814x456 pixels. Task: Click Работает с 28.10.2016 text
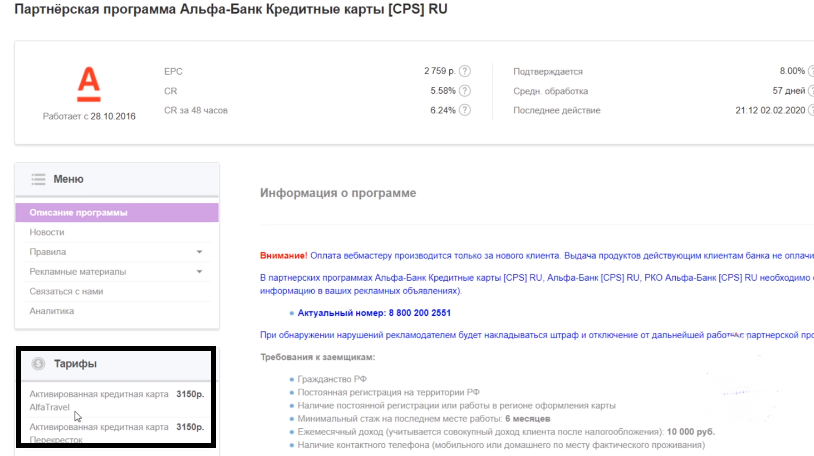pos(89,116)
